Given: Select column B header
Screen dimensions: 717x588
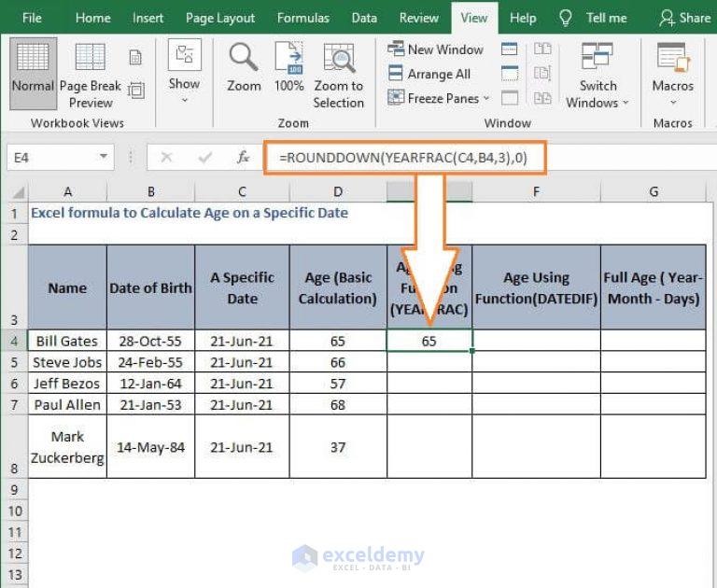Looking at the screenshot, I should click(151, 192).
